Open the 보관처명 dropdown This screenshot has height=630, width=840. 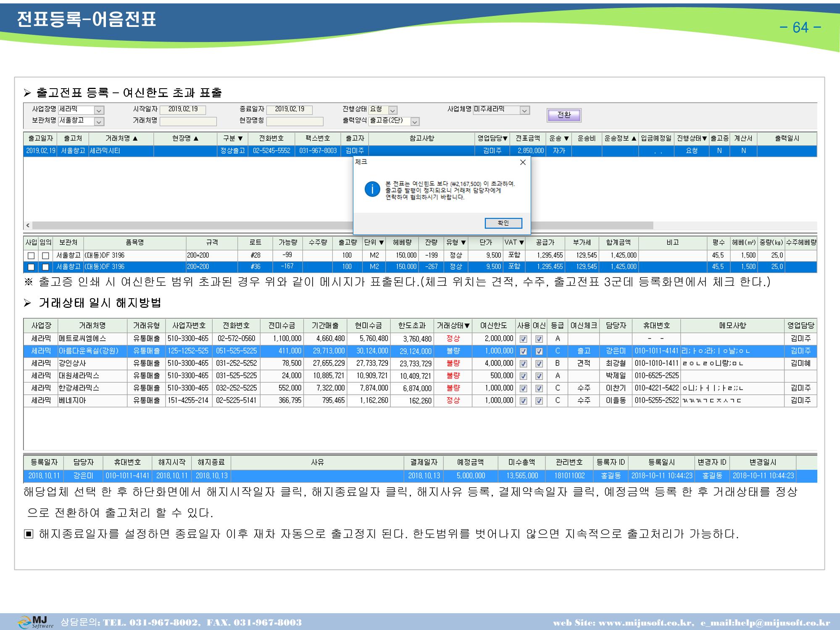[x=99, y=122]
